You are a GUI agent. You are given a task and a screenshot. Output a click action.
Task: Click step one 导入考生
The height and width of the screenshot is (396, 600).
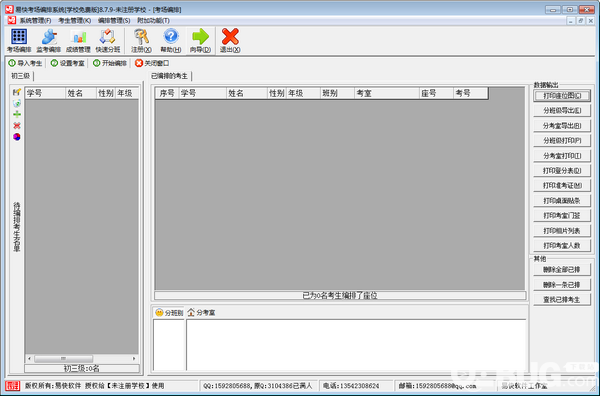pos(25,63)
